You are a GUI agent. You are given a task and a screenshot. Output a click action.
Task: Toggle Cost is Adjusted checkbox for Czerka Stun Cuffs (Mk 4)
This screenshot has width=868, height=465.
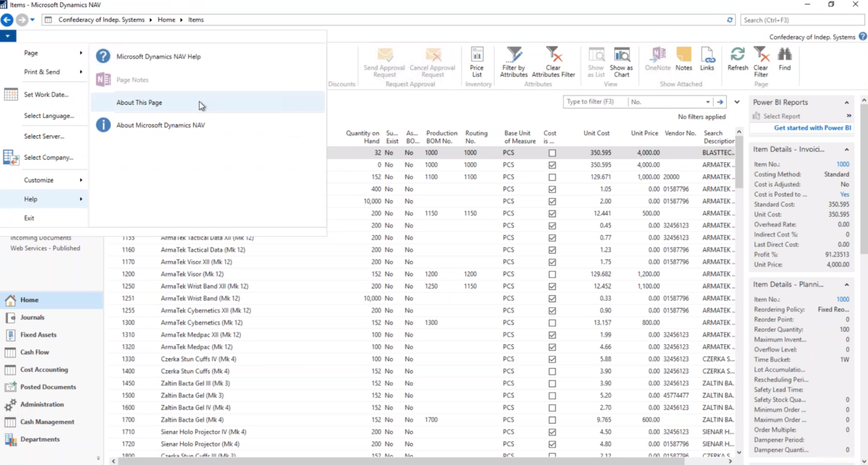pyautogui.click(x=553, y=372)
